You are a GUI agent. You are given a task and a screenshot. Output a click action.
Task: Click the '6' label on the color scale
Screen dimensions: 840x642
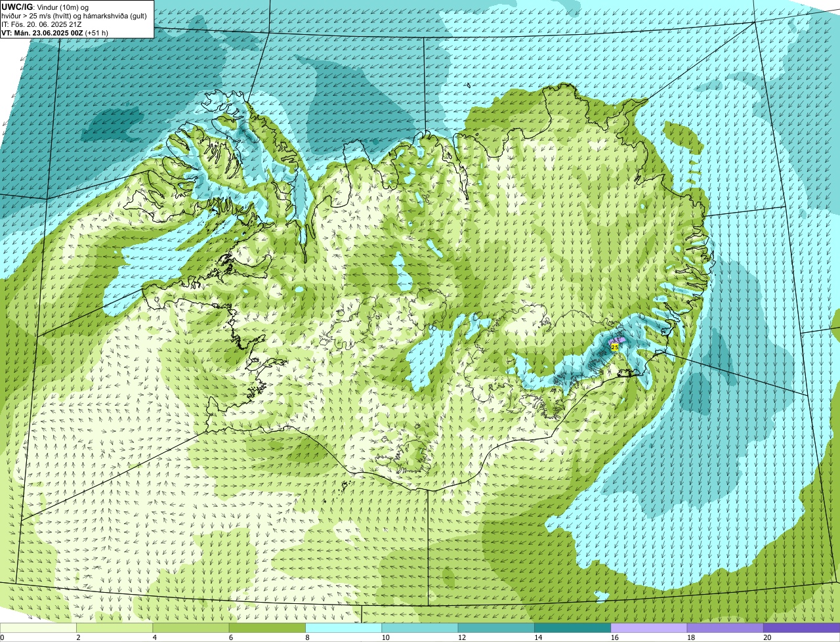[232, 637]
